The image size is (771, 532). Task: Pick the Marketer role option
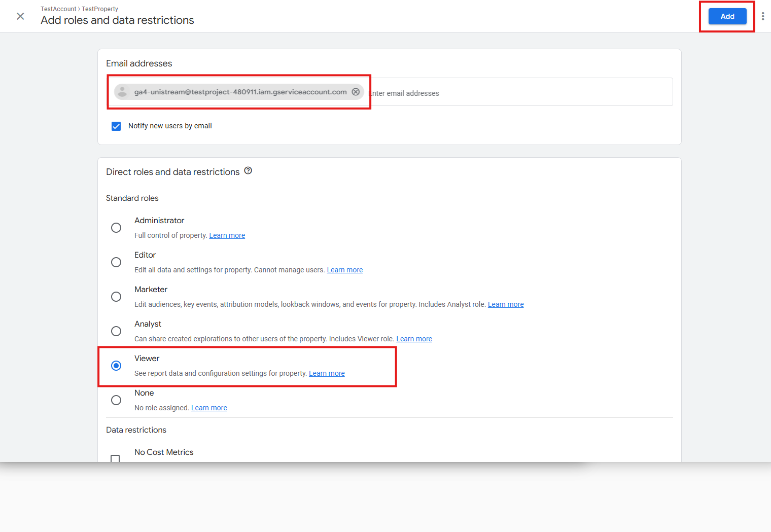coord(116,297)
